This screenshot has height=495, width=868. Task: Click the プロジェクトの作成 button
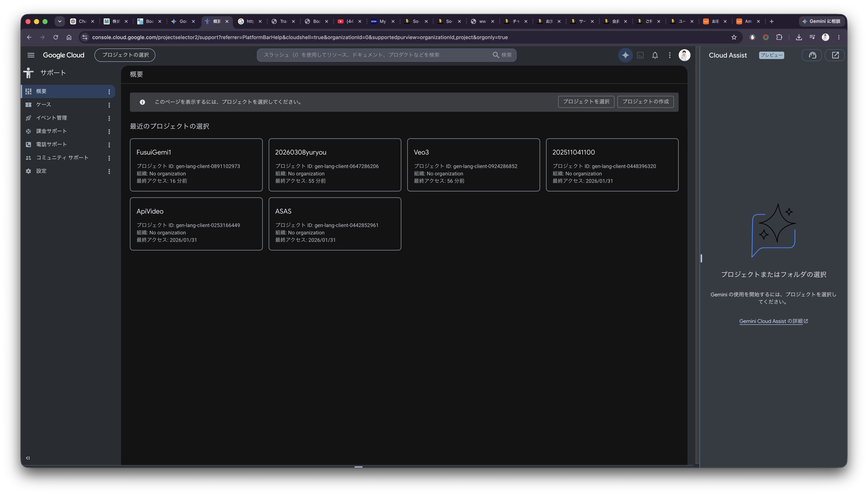pos(645,102)
